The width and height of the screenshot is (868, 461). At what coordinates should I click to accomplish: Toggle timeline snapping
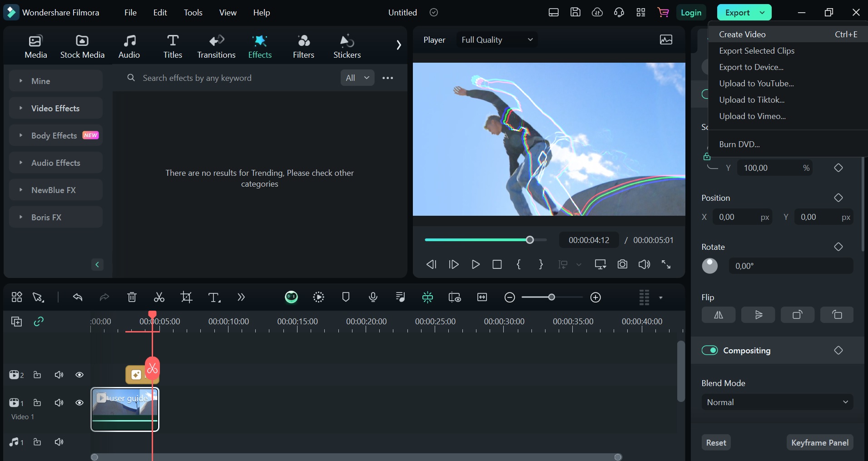coord(427,297)
